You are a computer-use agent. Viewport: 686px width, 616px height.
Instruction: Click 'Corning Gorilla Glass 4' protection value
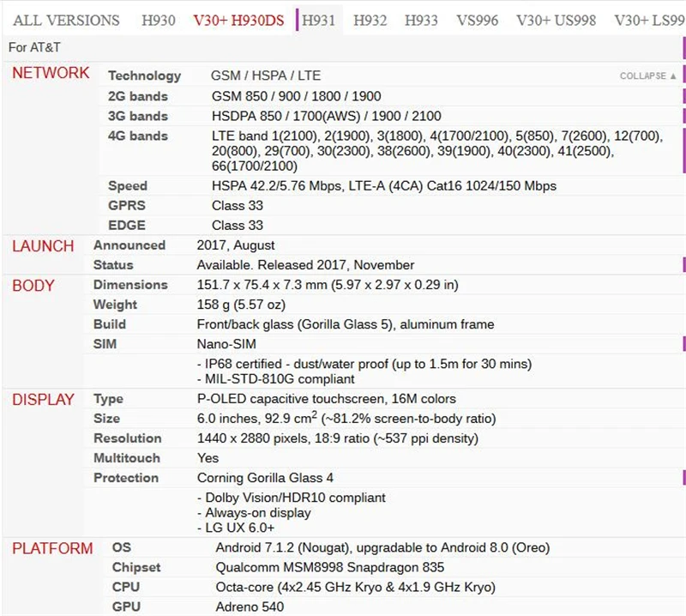click(x=265, y=478)
